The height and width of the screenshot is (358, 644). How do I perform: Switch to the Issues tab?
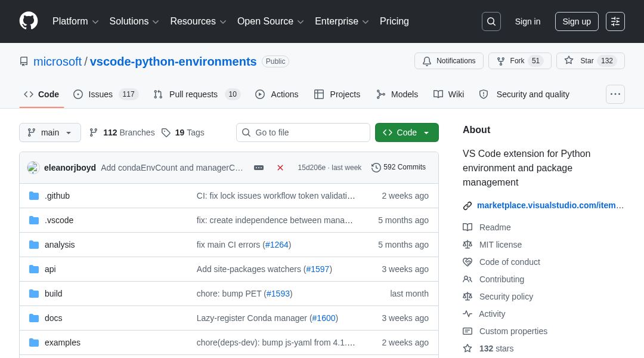[x=106, y=94]
